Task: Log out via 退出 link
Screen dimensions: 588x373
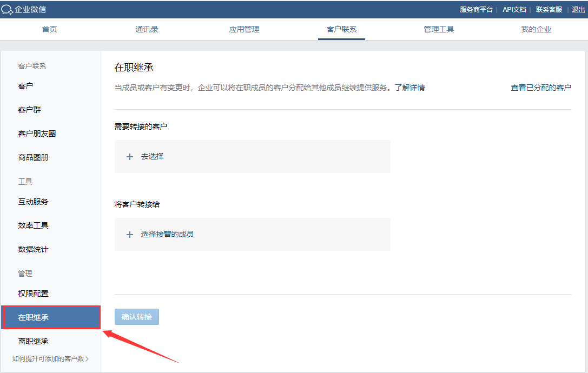Action: (578, 10)
